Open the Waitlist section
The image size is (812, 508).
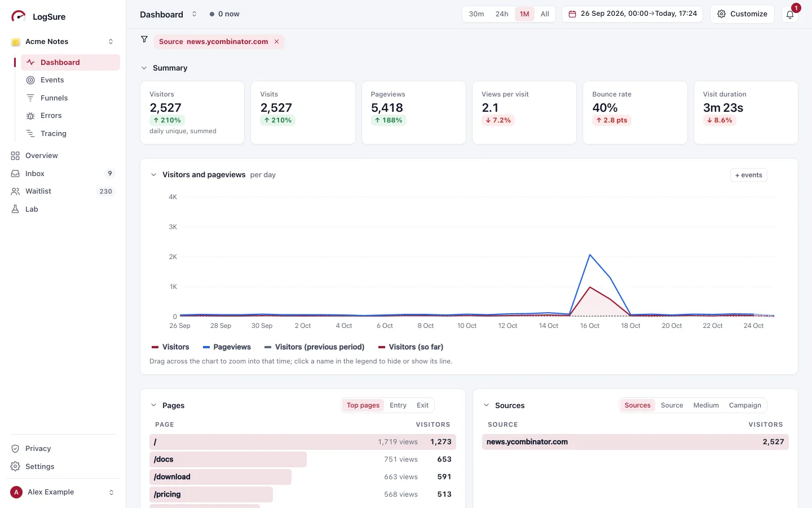click(63, 191)
